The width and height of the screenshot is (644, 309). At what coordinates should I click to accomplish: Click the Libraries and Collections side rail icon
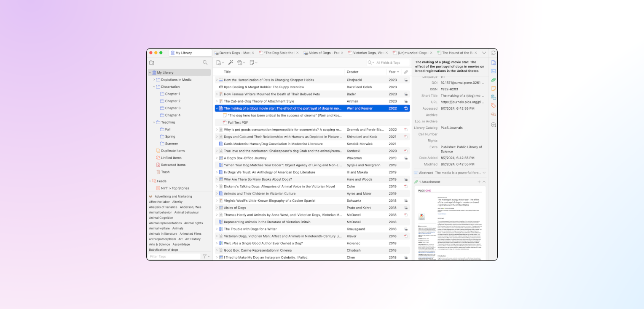click(x=494, y=97)
